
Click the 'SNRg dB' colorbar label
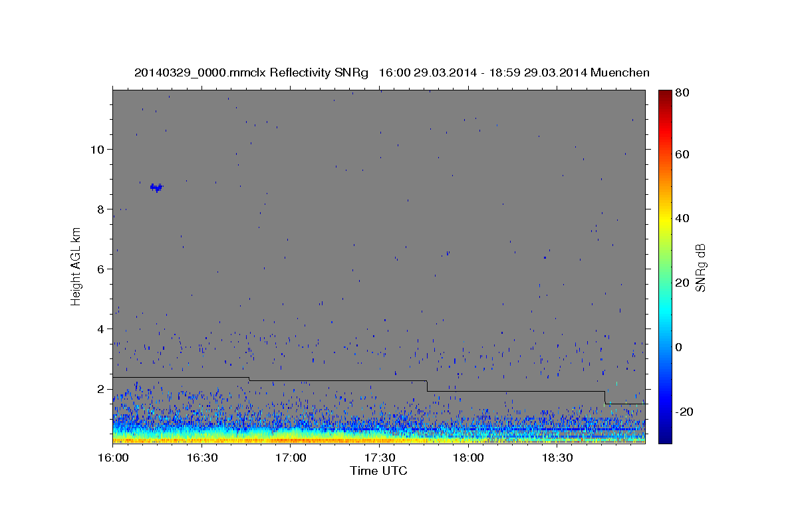pyautogui.click(x=700, y=267)
